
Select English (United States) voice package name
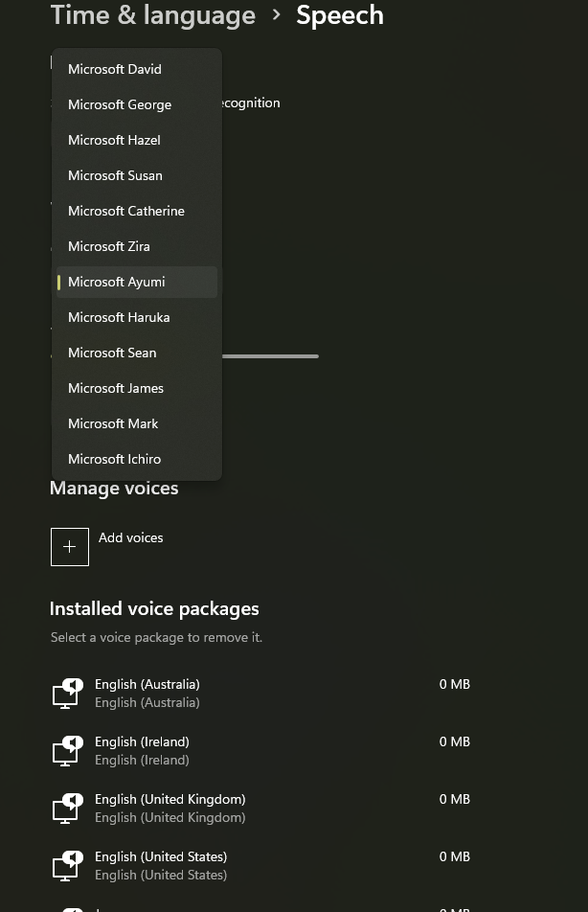[161, 856]
